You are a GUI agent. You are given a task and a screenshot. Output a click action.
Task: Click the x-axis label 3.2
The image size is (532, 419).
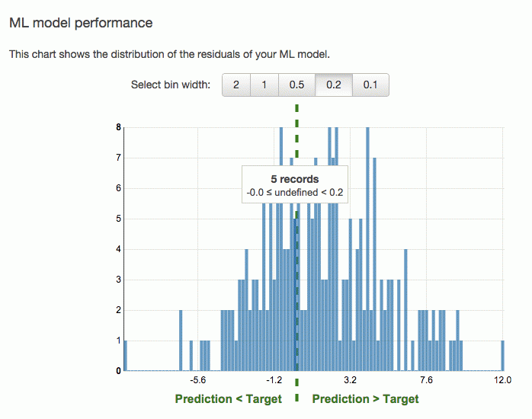click(350, 380)
